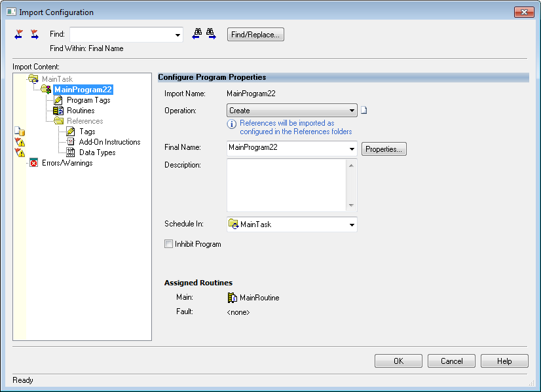
Task: Click Find Next binoculars icon
Action: click(211, 34)
